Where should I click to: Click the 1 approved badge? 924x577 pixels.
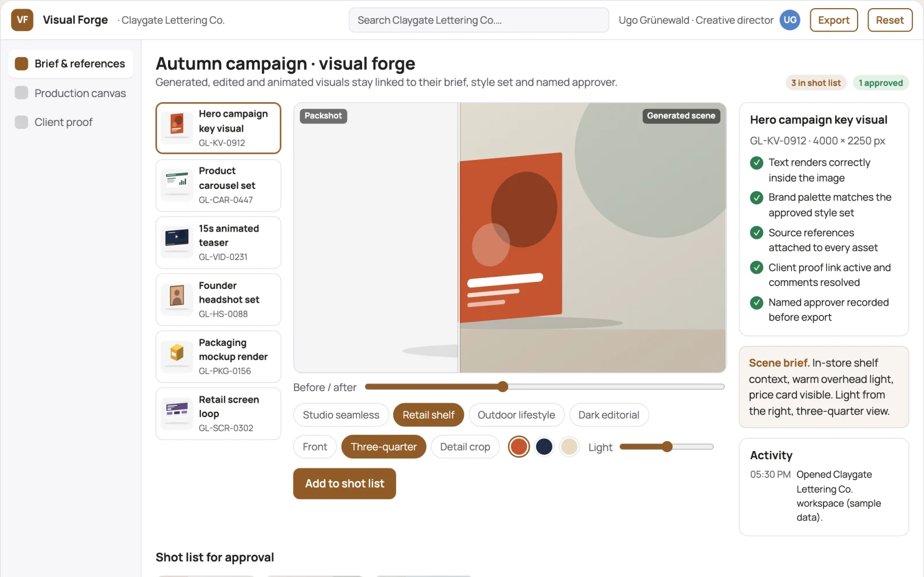click(880, 83)
